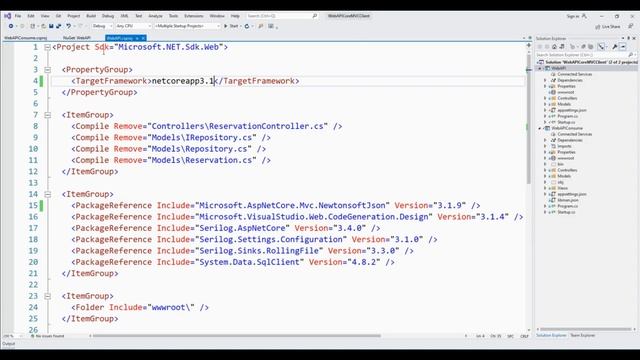The width and height of the screenshot is (640, 360).
Task: Click the Solution Explorer horizontal scrollbar
Action: click(x=585, y=329)
